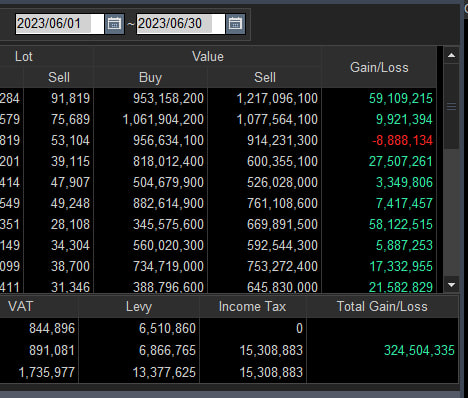Select gain/loss value 59,109,215
The height and width of the screenshot is (398, 468).
click(x=401, y=98)
